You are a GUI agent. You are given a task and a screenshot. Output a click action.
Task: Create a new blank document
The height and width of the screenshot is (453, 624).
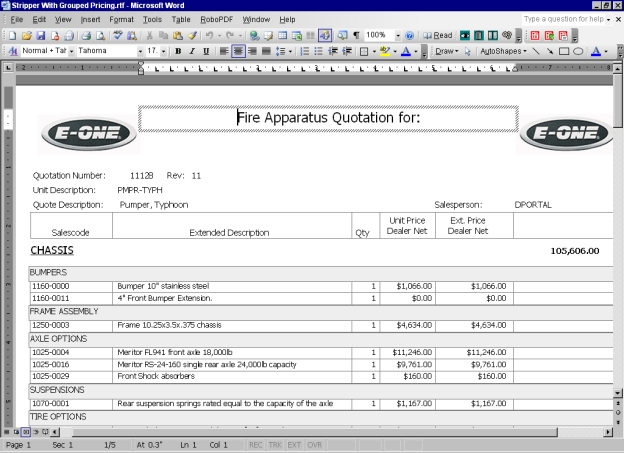coord(12,36)
